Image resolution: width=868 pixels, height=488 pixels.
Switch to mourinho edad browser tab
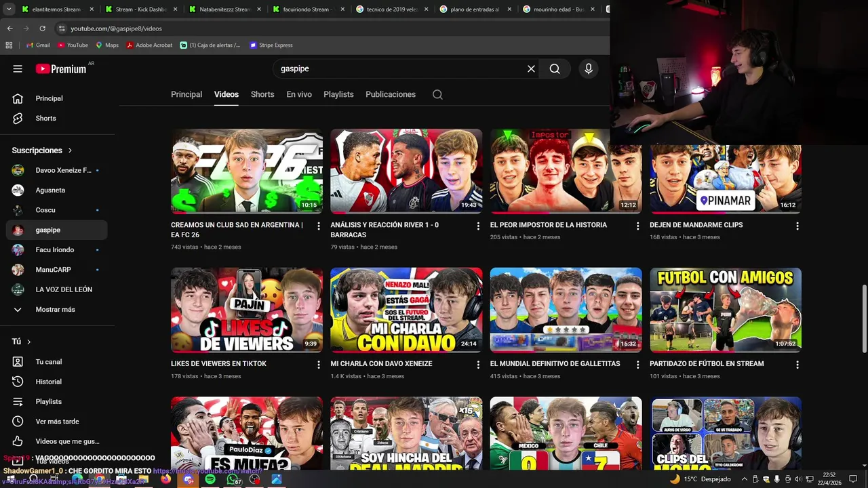559,9
